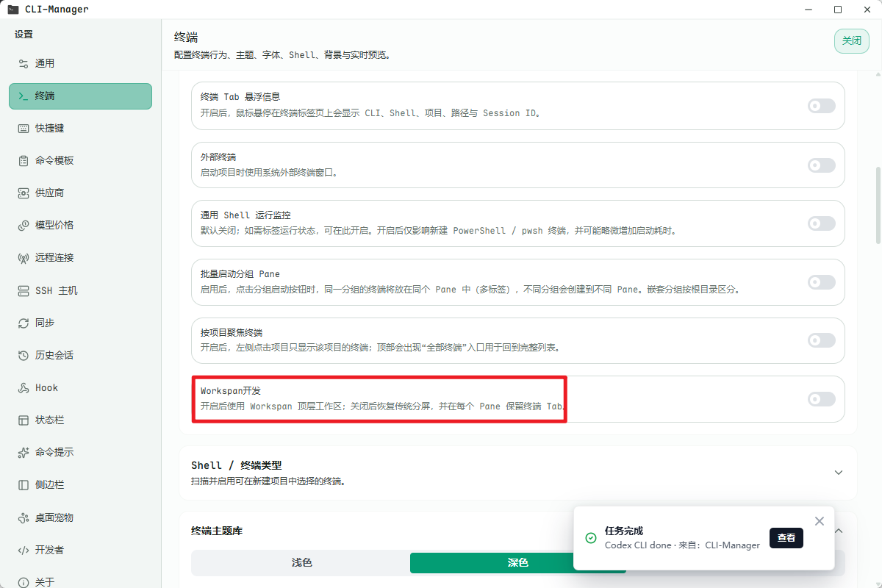882x588 pixels.
Task: Click the 终端主题库 heading text
Action: tap(217, 531)
